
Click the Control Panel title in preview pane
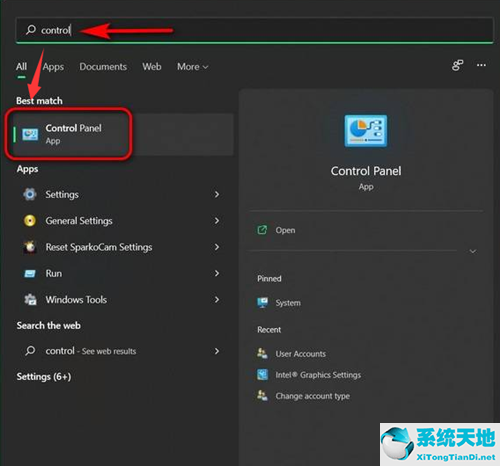366,171
